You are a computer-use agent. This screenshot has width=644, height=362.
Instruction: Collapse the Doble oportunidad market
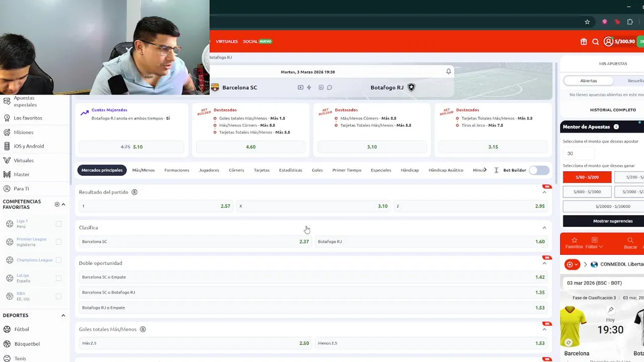point(544,263)
